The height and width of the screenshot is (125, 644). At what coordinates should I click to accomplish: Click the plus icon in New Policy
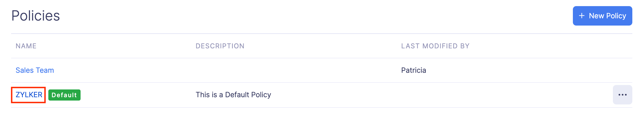click(x=581, y=16)
